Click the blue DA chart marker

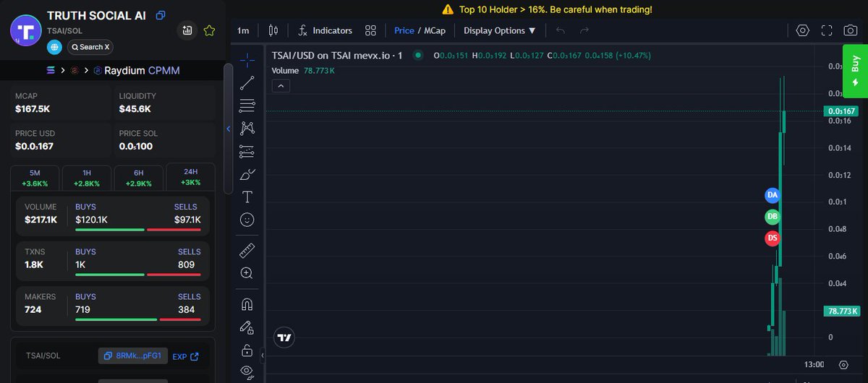[x=773, y=195]
